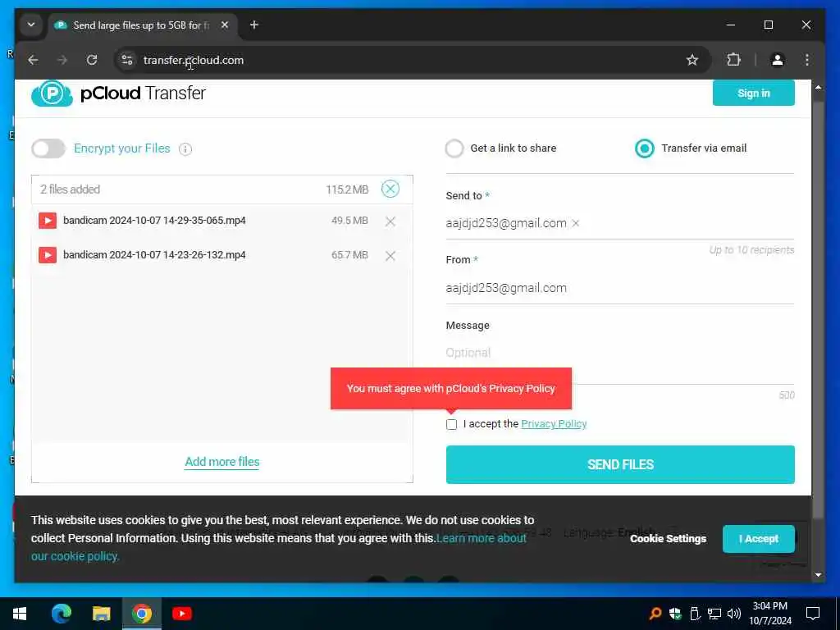
Task: Close the pCloud Transfer tab
Action: coord(225,25)
